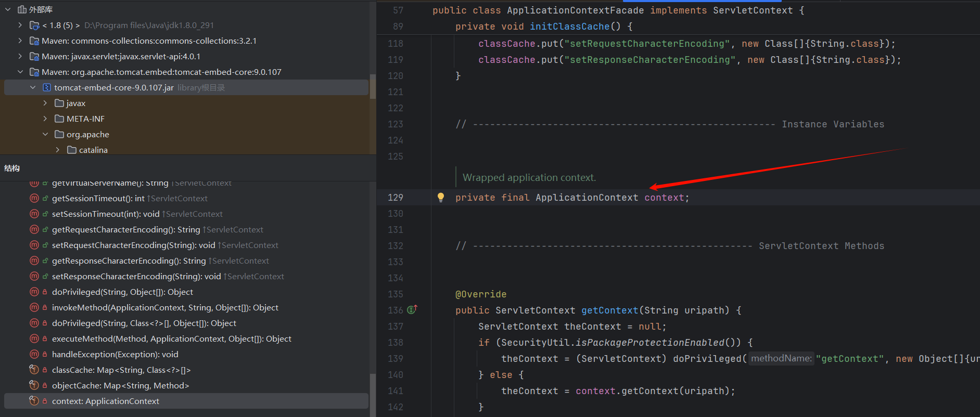
Task: Click the lightbulb icon on line 129
Action: pyautogui.click(x=441, y=197)
